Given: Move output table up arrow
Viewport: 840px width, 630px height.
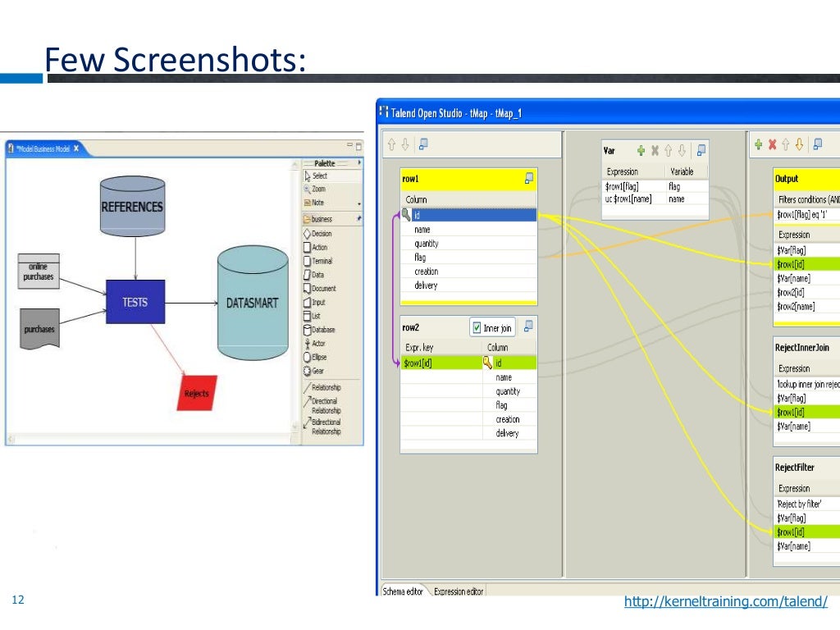Looking at the screenshot, I should pyautogui.click(x=786, y=144).
